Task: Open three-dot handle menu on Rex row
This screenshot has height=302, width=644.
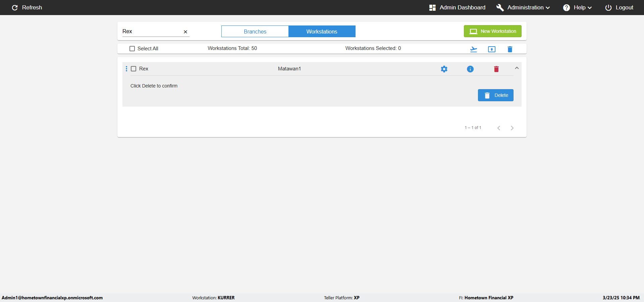Action: coord(126,69)
